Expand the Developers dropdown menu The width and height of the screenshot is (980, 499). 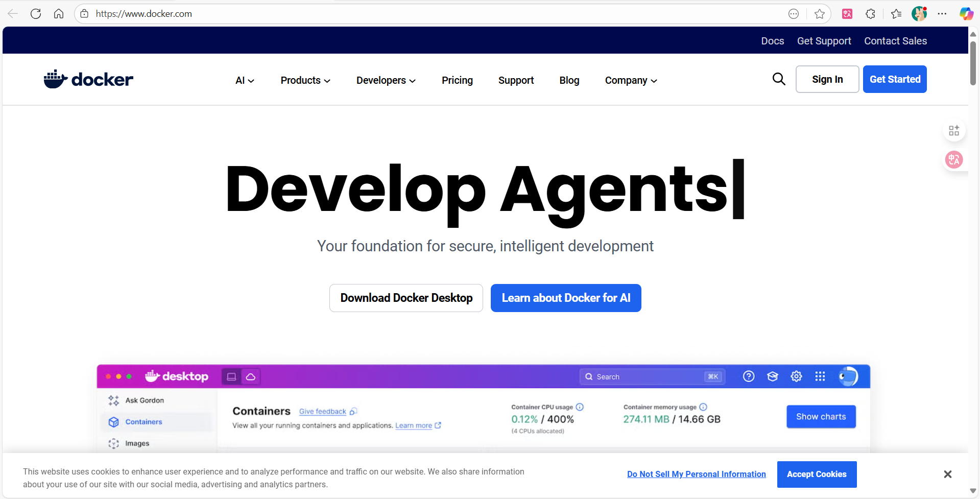coord(386,81)
